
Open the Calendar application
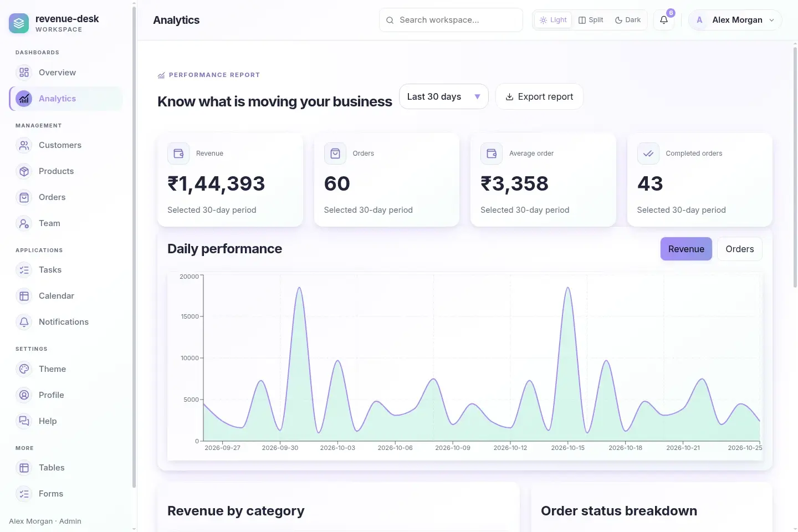tap(66, 296)
